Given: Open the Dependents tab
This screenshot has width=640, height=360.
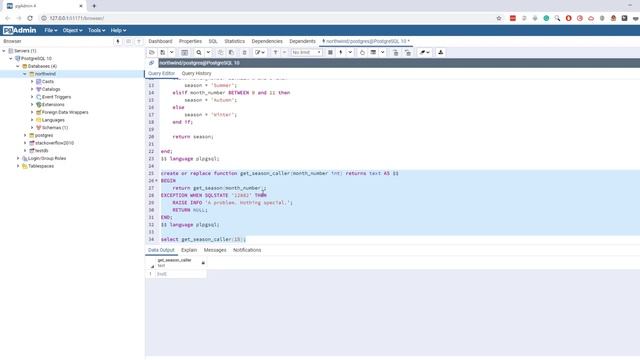Looking at the screenshot, I should tap(302, 41).
